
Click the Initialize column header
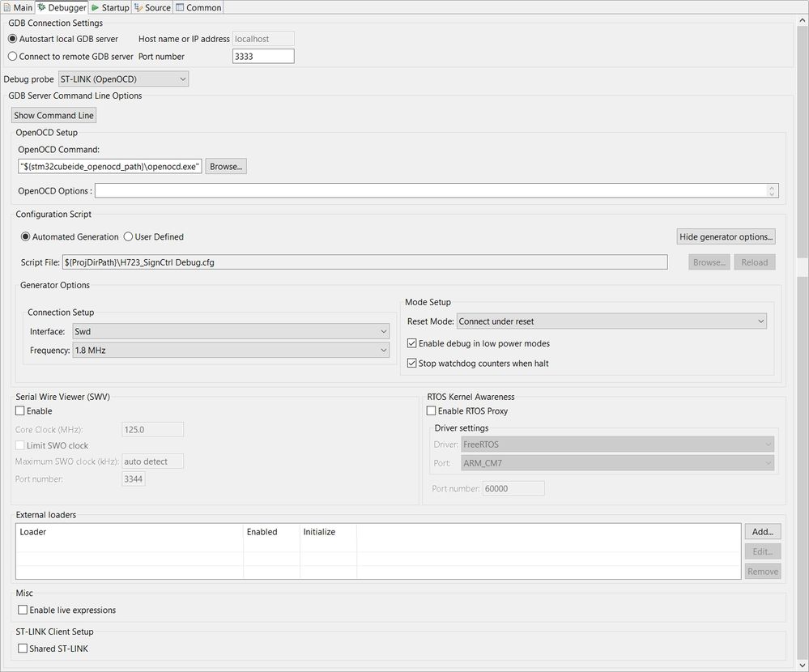[x=328, y=532]
